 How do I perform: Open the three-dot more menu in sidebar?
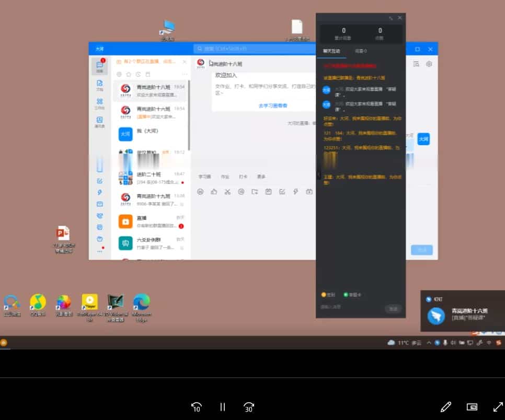[x=99, y=251]
